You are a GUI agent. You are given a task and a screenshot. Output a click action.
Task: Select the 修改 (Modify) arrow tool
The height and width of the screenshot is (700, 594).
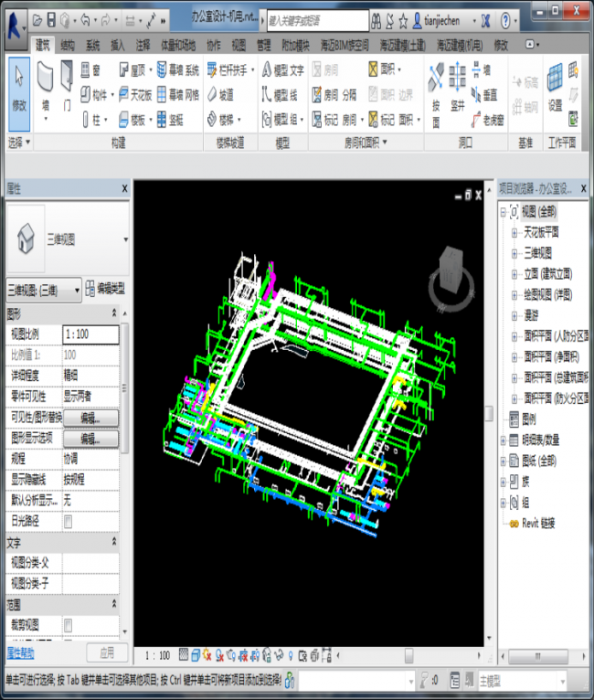pyautogui.click(x=18, y=90)
